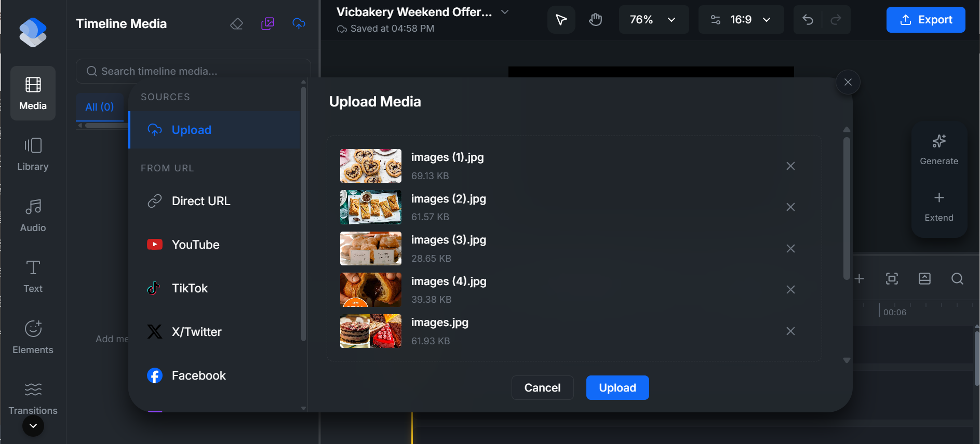Select the pointer cursor tool
This screenshot has width=980, height=444.
tap(561, 20)
